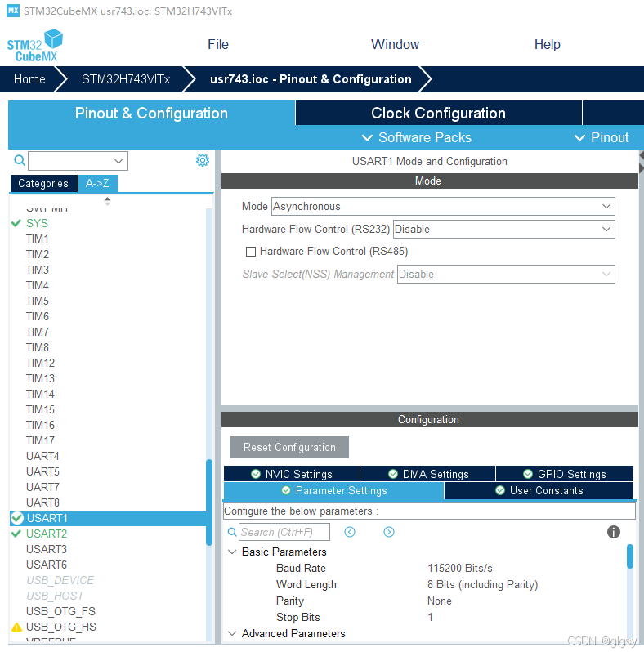Click the warning icon next to USB_OTG_HS
Screen dimensions: 644x652
coord(16,627)
